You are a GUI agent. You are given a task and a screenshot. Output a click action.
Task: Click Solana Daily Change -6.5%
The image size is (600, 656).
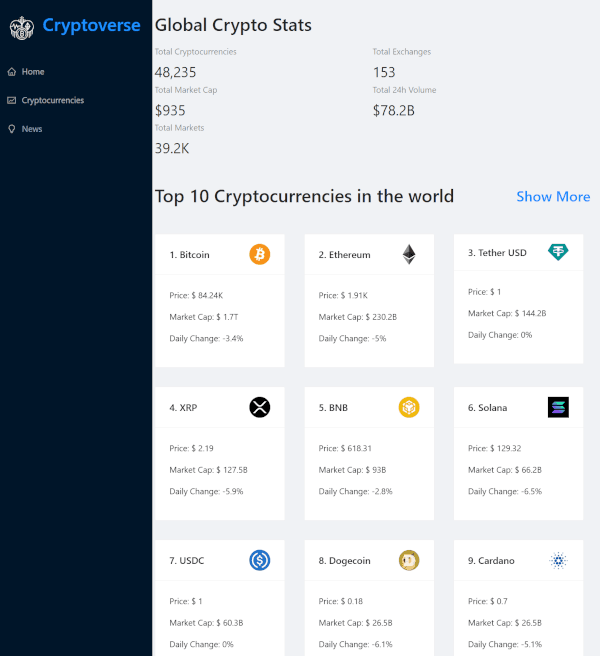click(505, 492)
